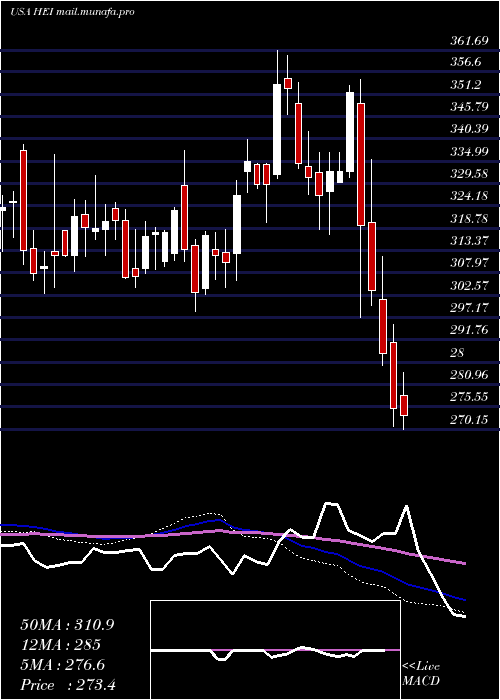The image size is (500, 700).
Task: Click the '12MA : 285' reading
Action: pos(60,645)
